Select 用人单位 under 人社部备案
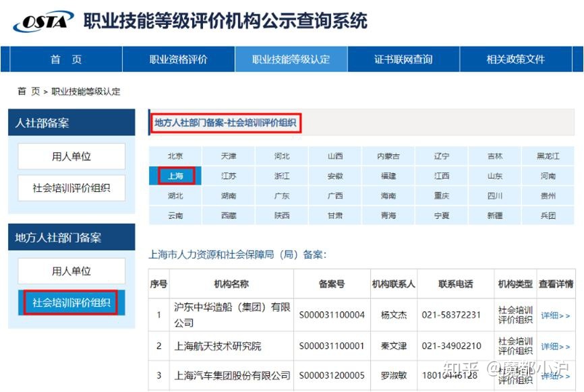584x392 pixels. coord(71,156)
